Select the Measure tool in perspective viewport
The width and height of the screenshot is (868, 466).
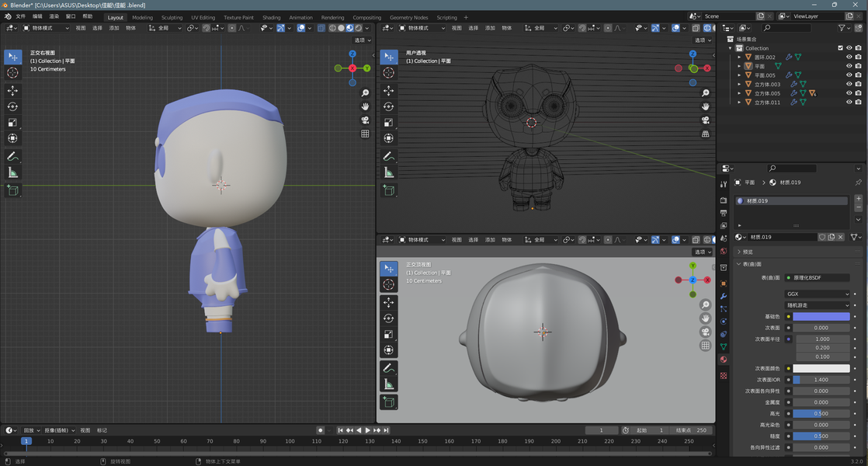[x=389, y=172]
